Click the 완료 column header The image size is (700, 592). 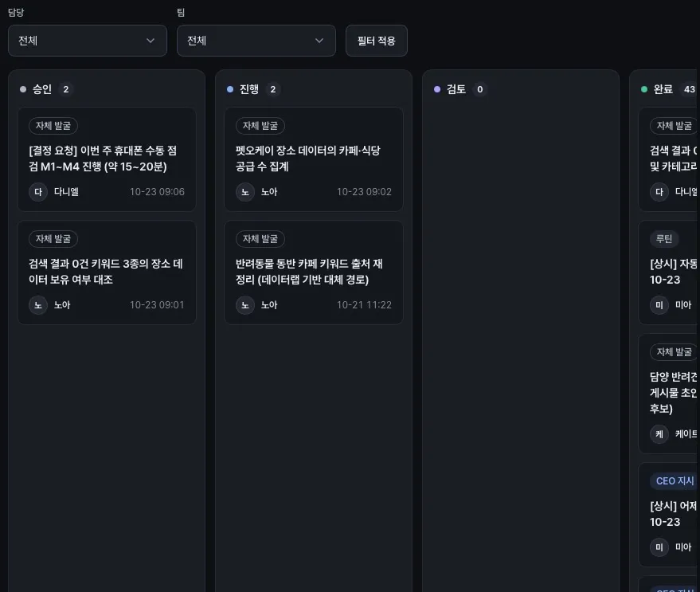click(663, 89)
